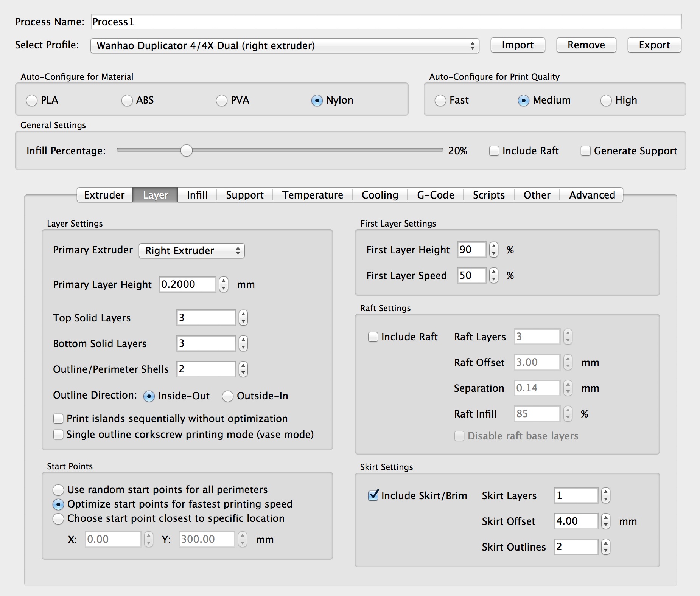The height and width of the screenshot is (596, 700).
Task: Increase Outline/Perimeter Shells stepper value
Action: click(243, 366)
